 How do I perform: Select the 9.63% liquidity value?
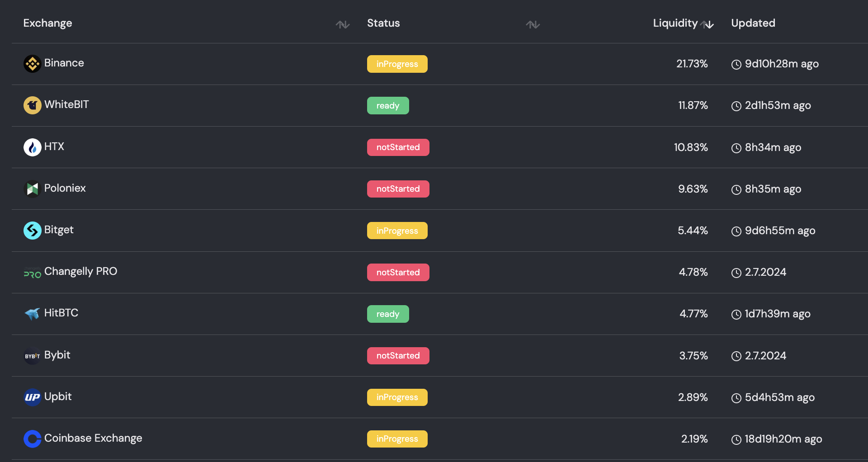pos(693,189)
